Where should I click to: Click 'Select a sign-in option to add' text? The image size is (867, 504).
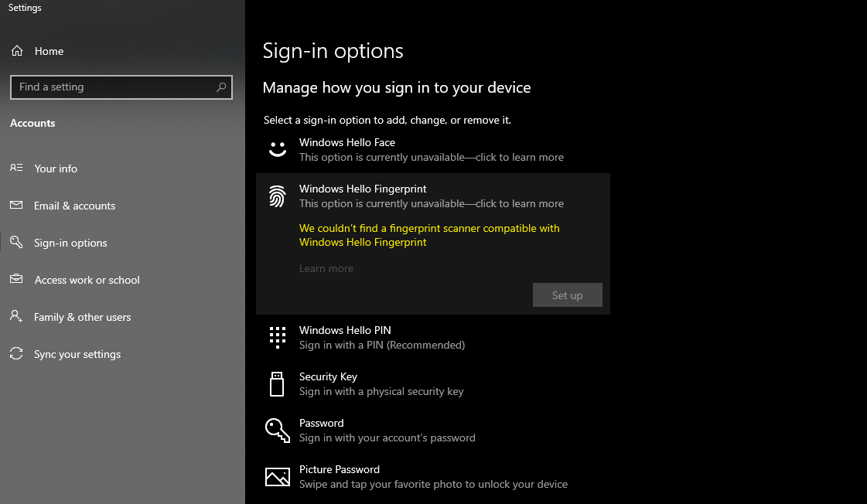387,120
